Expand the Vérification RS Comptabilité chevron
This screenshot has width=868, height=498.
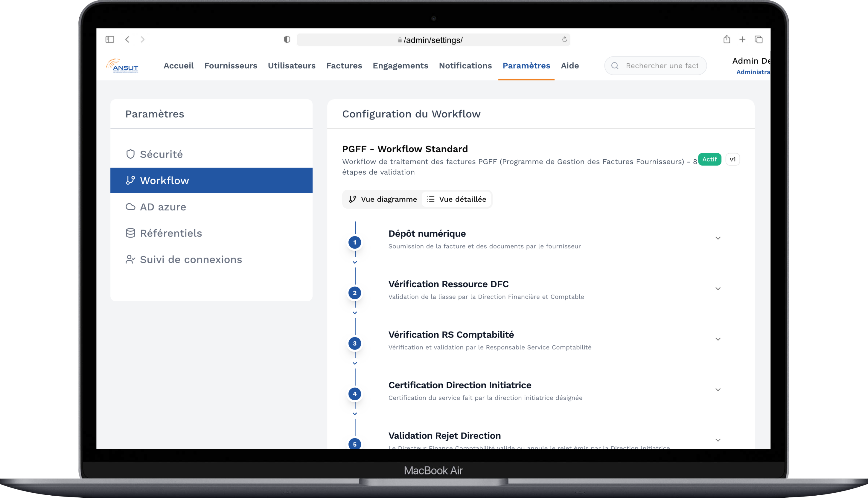pos(718,339)
